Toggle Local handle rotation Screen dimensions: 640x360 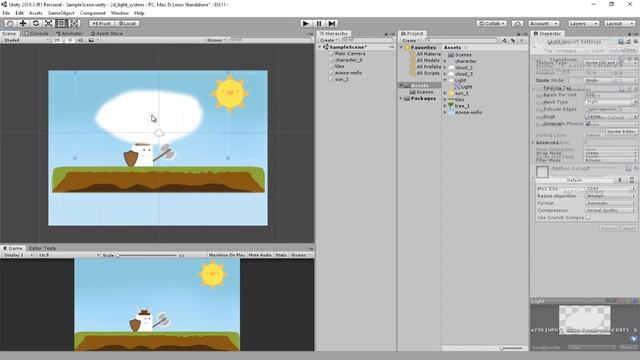(127, 24)
